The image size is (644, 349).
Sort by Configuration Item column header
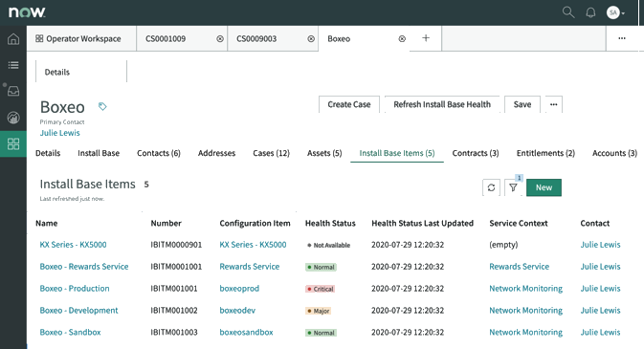[255, 224]
